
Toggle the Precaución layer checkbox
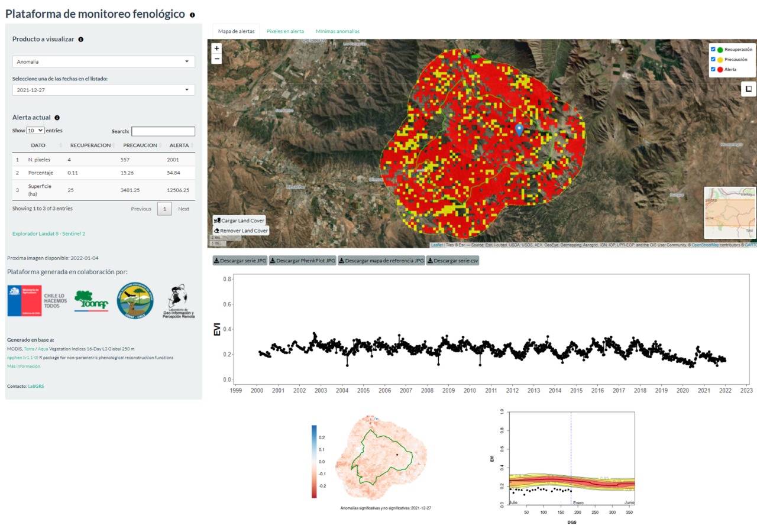713,59
